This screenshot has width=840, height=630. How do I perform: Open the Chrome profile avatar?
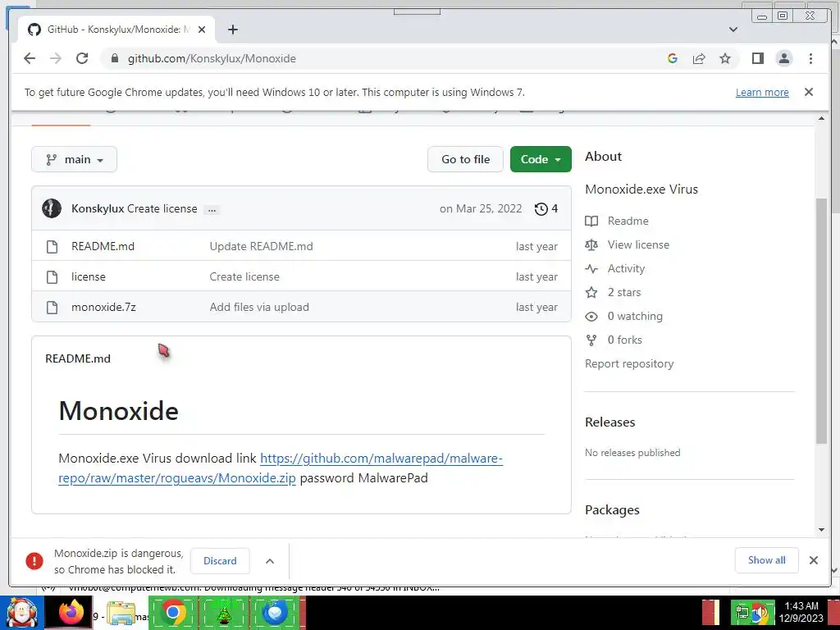[x=783, y=58]
